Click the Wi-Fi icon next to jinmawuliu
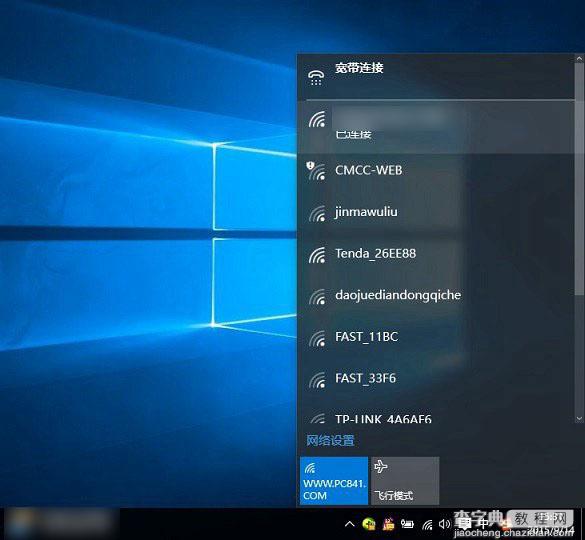 [317, 214]
